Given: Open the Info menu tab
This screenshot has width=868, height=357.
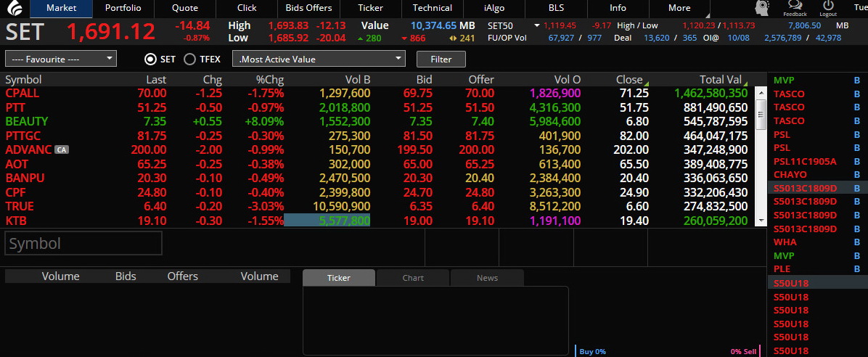Looking at the screenshot, I should pos(618,8).
